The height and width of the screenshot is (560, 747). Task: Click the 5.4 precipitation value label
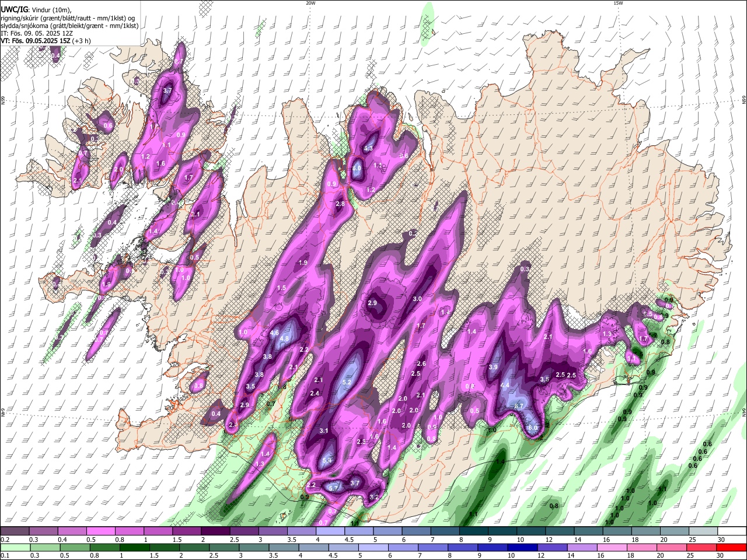tap(327, 461)
